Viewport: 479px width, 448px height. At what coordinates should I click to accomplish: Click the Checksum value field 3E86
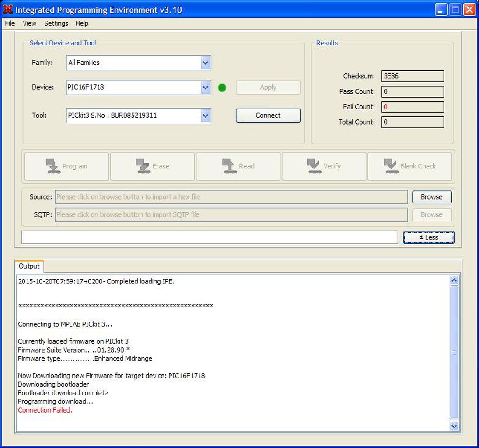tap(413, 77)
